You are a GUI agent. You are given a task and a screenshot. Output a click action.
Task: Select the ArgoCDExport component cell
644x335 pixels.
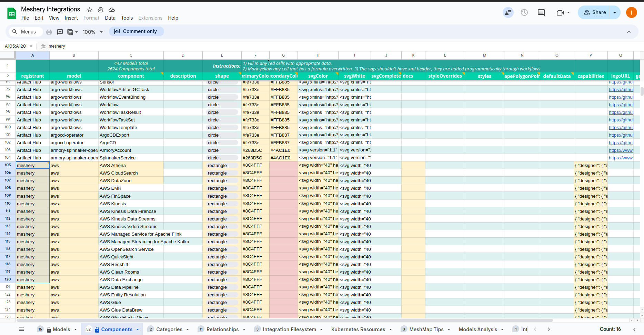pos(131,135)
